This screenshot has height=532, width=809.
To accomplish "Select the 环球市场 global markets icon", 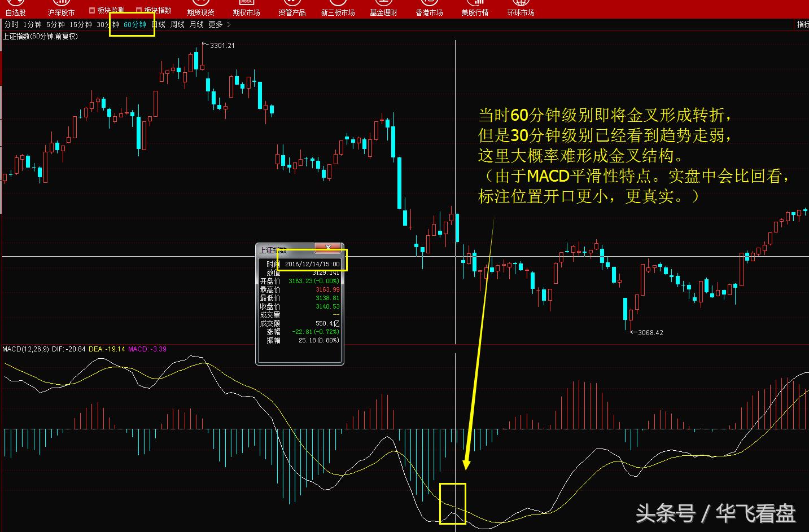I will click(520, 8).
